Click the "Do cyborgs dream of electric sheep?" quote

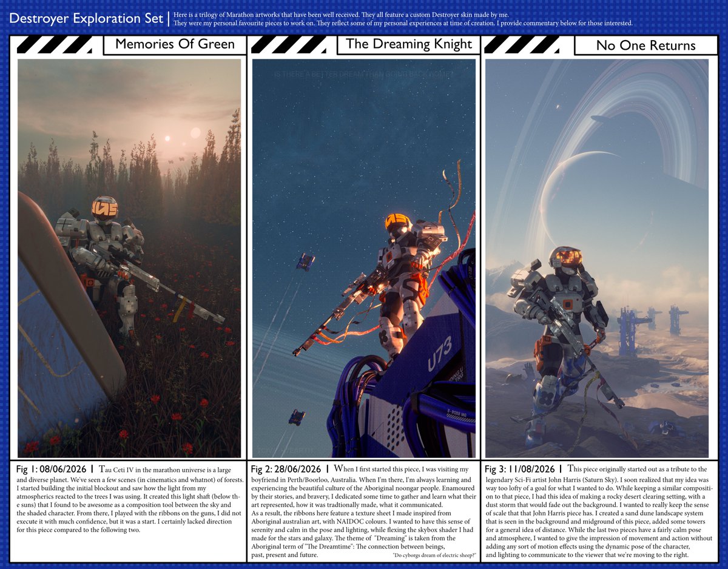coord(435,556)
